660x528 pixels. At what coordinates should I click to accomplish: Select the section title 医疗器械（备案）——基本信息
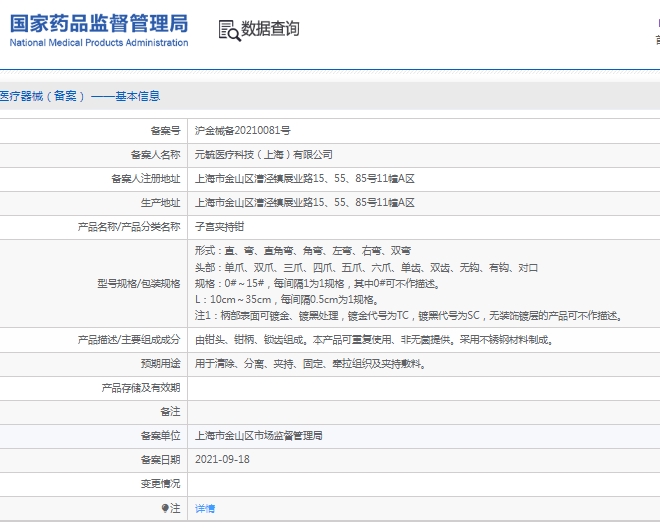tap(80, 96)
